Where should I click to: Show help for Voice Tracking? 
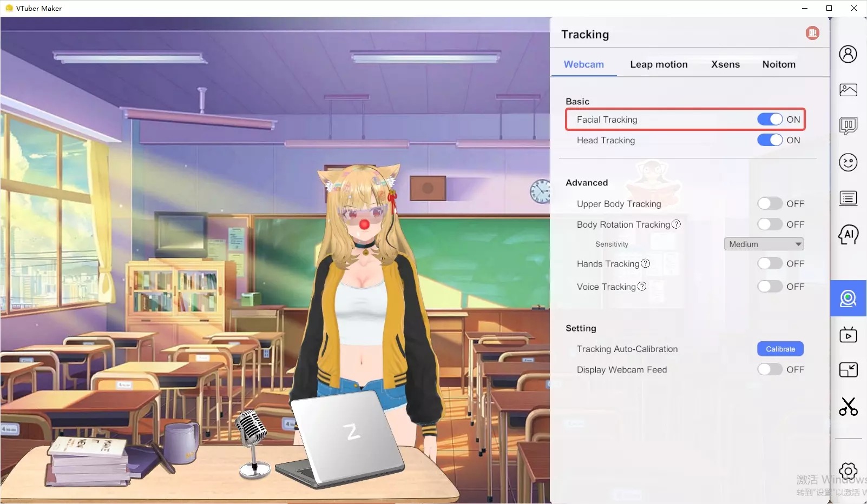tap(642, 286)
